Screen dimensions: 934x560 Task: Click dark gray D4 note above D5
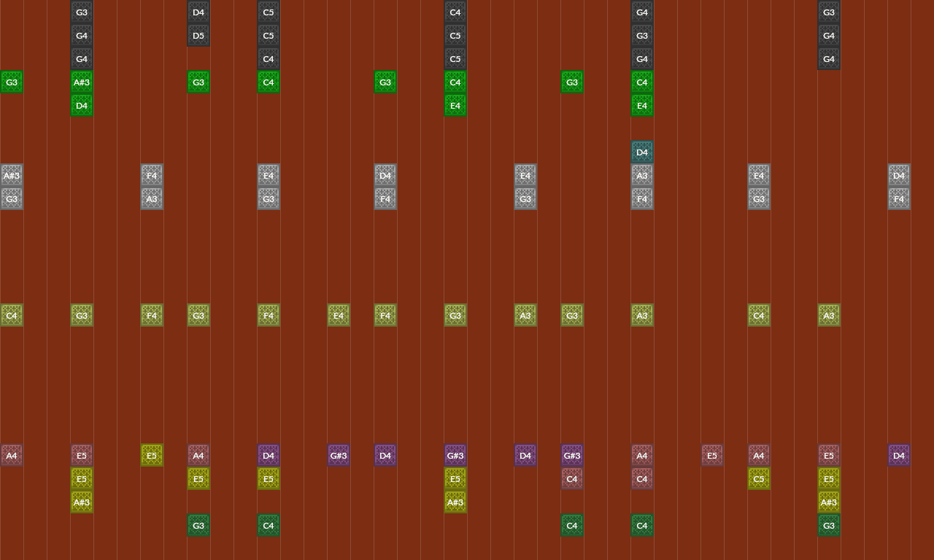point(198,12)
